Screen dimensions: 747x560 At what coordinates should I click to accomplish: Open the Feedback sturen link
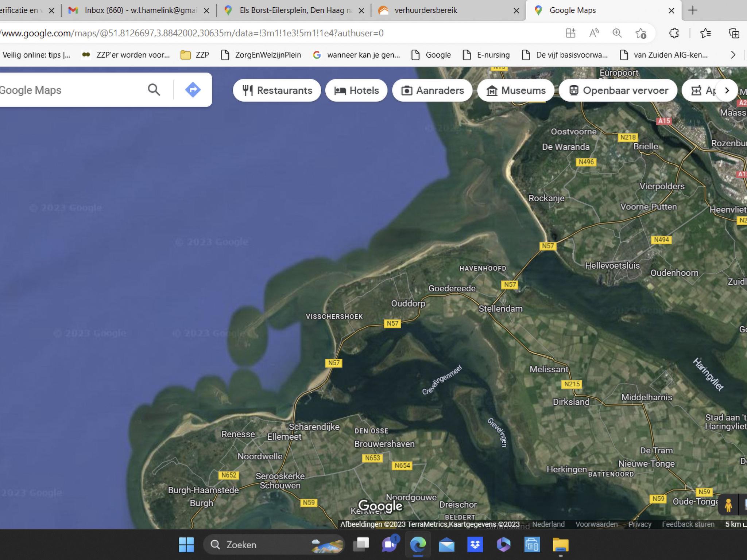coord(688,524)
